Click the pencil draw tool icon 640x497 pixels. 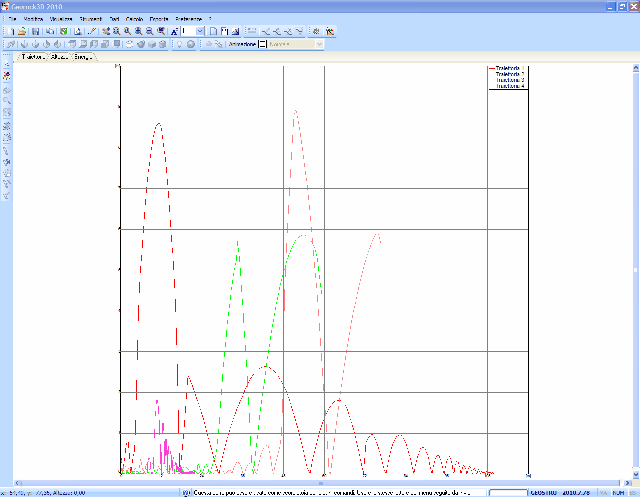pos(92,31)
